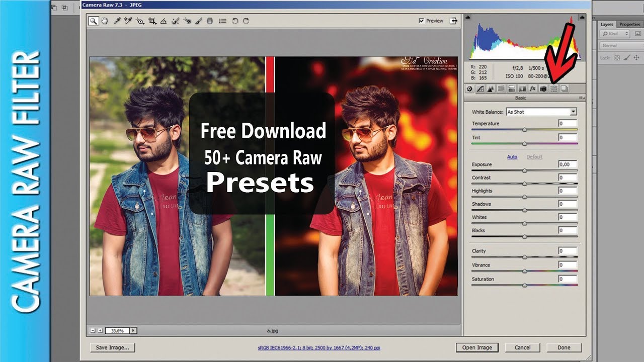The image size is (644, 362).
Task: Click the Clarity value field
Action: [568, 251]
